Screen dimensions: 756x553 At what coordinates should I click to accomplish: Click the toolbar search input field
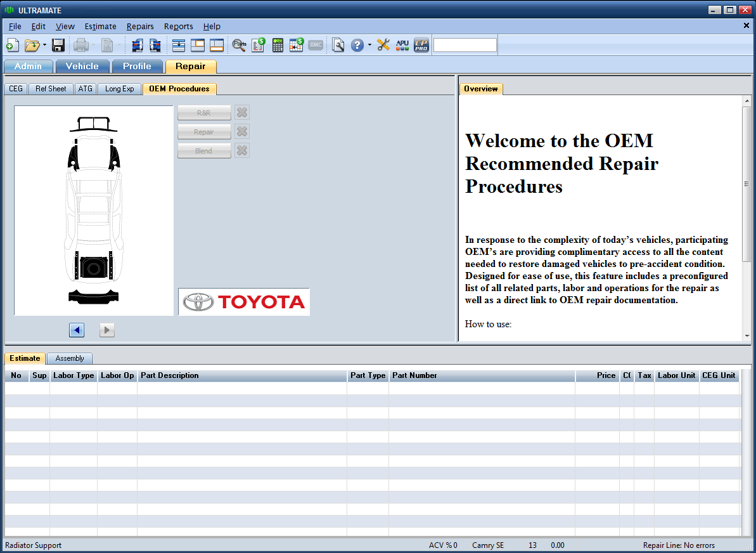[x=464, y=45]
